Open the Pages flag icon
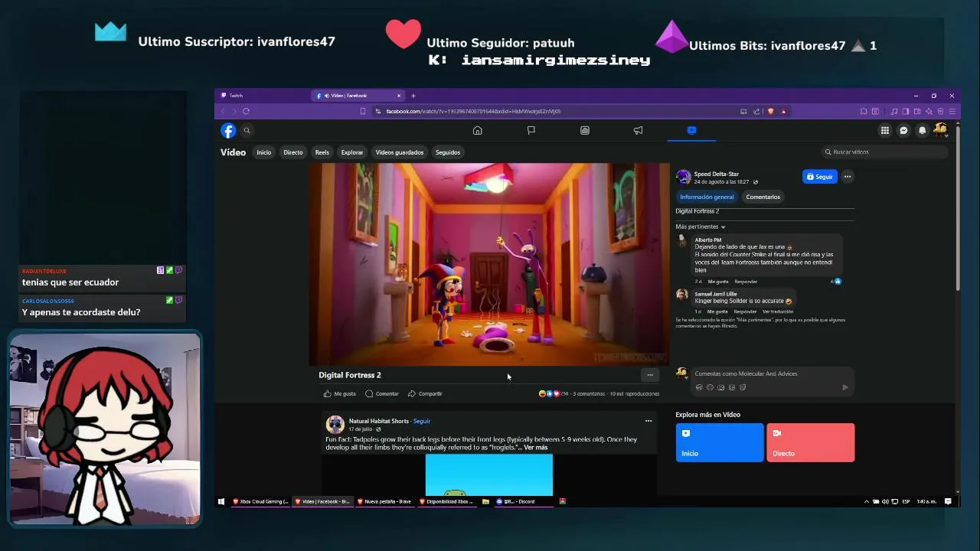The width and height of the screenshot is (980, 551). [531, 130]
